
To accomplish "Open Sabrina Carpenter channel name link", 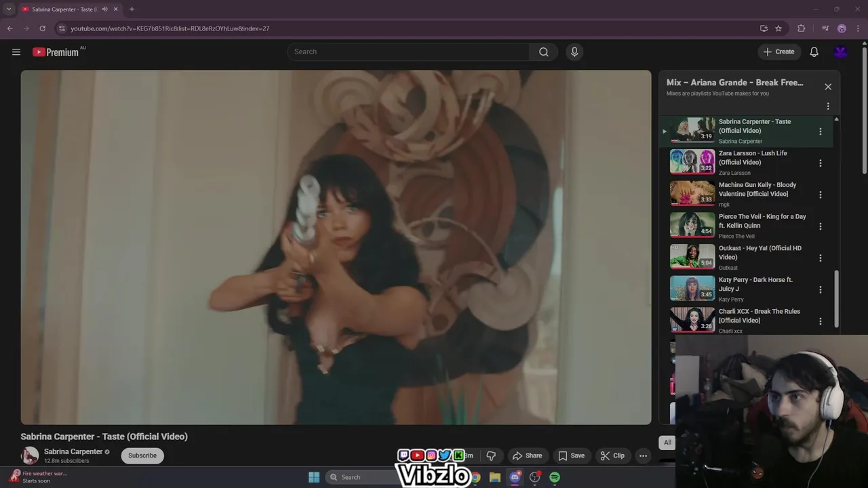I will [x=73, y=451].
